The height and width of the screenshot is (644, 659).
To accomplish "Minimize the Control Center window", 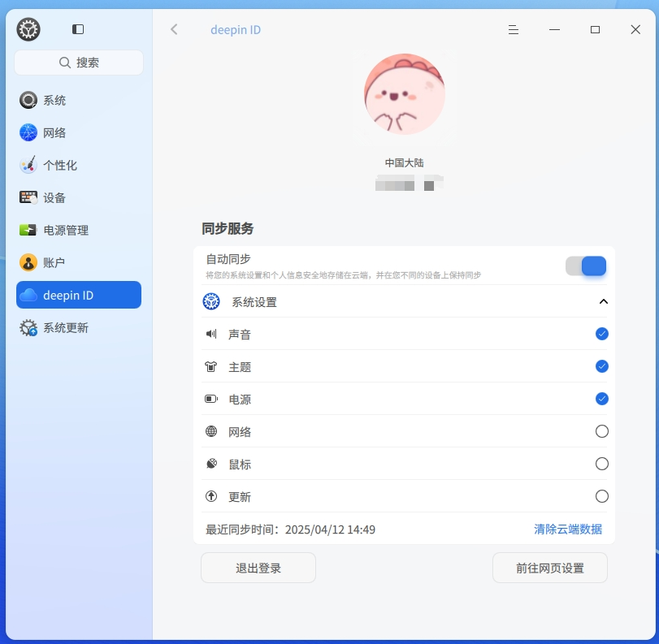I will (x=554, y=29).
